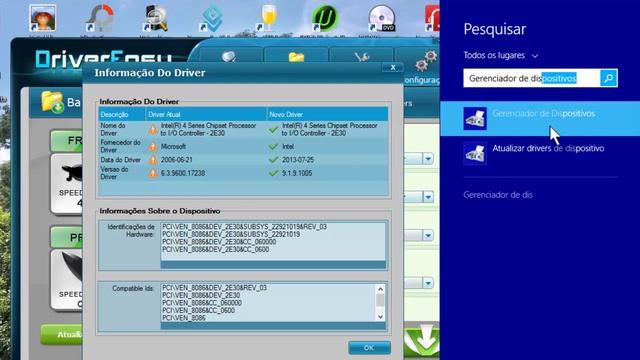This screenshot has width=640, height=360.
Task: Open second dropdown arrow in DriverEasy list
Action: pyautogui.click(x=428, y=197)
